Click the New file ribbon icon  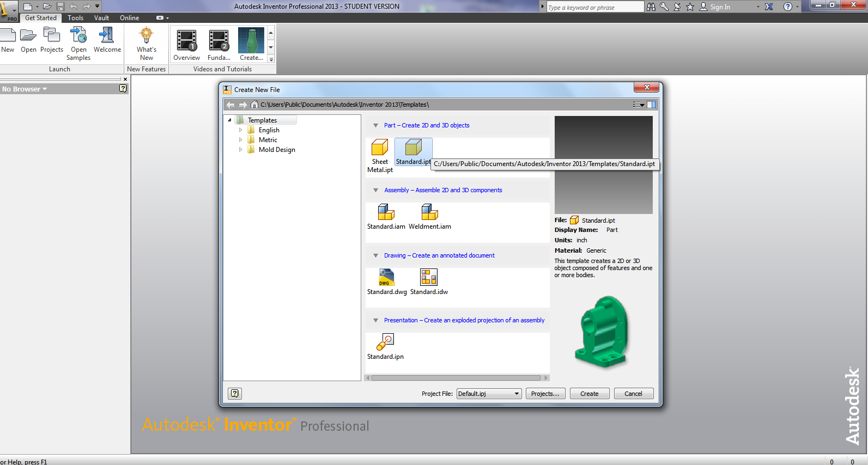point(8,40)
